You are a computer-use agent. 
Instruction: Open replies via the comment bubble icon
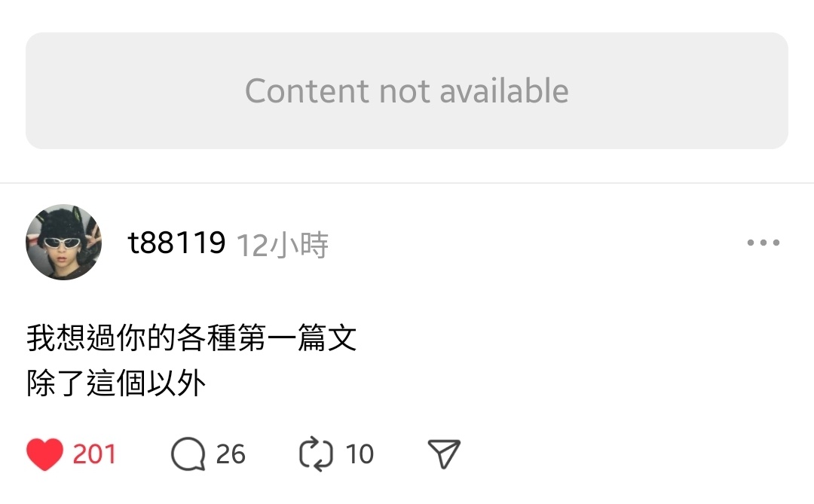point(188,454)
